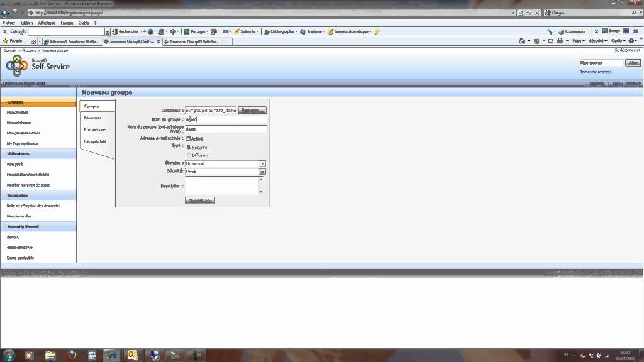Click in the Nom du groupe field
644x362 pixels.
point(226,119)
